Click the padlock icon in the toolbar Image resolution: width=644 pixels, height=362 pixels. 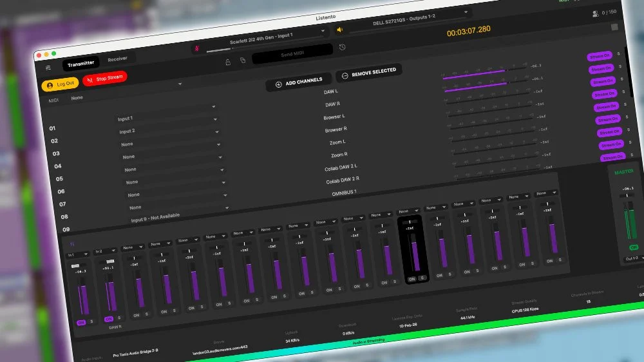[x=228, y=62]
